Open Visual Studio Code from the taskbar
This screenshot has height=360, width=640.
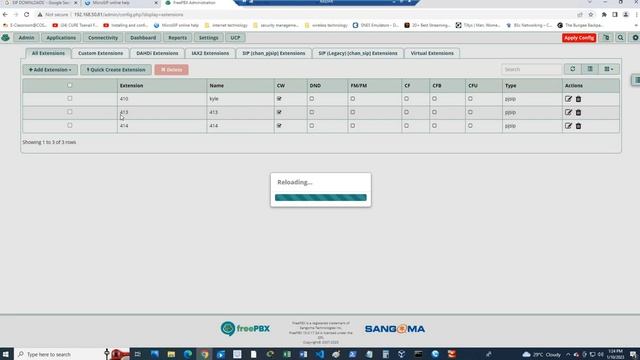coord(320,354)
